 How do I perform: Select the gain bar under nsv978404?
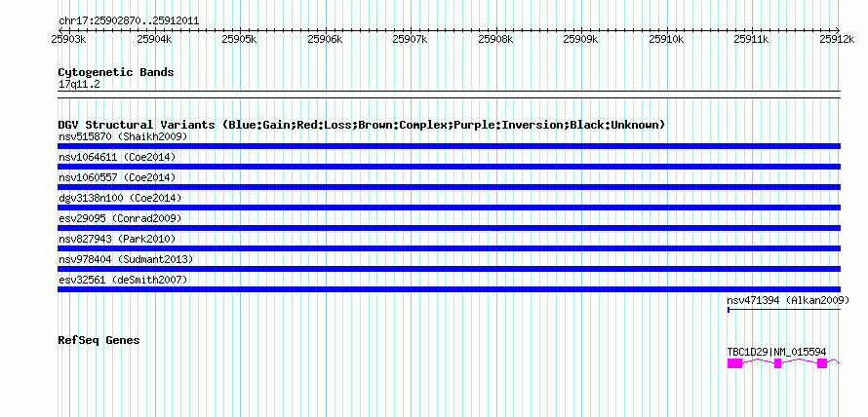(x=449, y=269)
